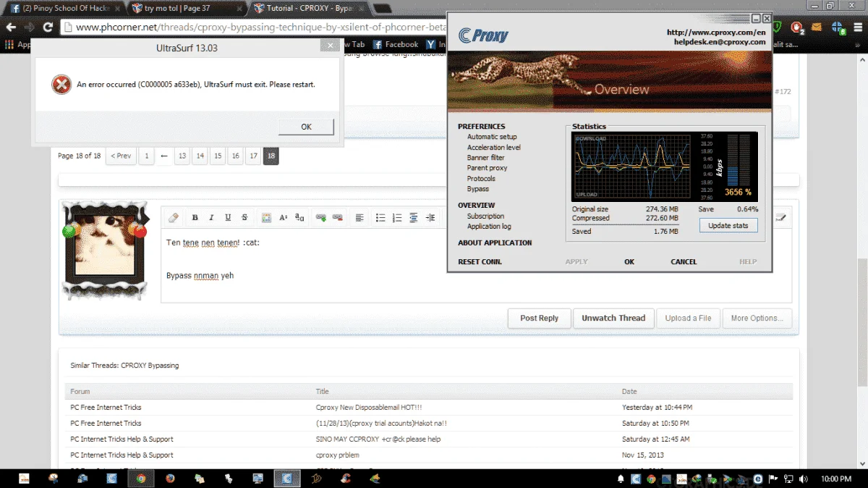
Task: Click the indent icon in editor
Action: (x=430, y=217)
